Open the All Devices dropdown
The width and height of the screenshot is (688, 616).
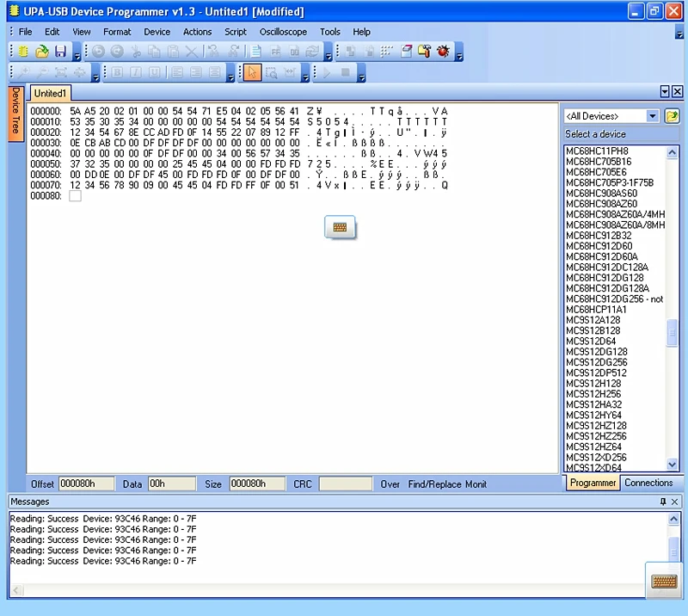click(653, 116)
